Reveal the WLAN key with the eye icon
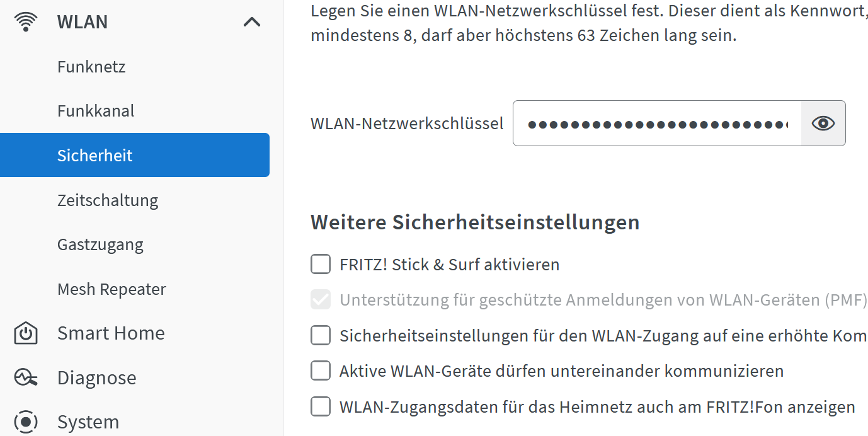Viewport: 868px width, 436px height. pos(823,123)
